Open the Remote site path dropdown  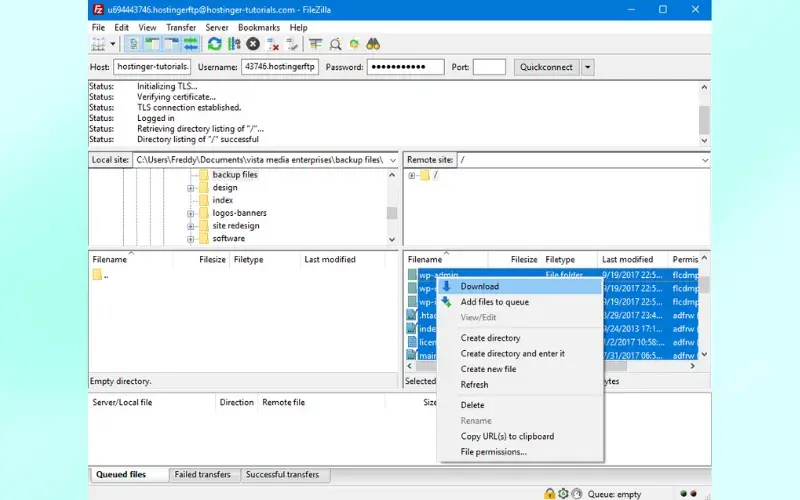[705, 160]
